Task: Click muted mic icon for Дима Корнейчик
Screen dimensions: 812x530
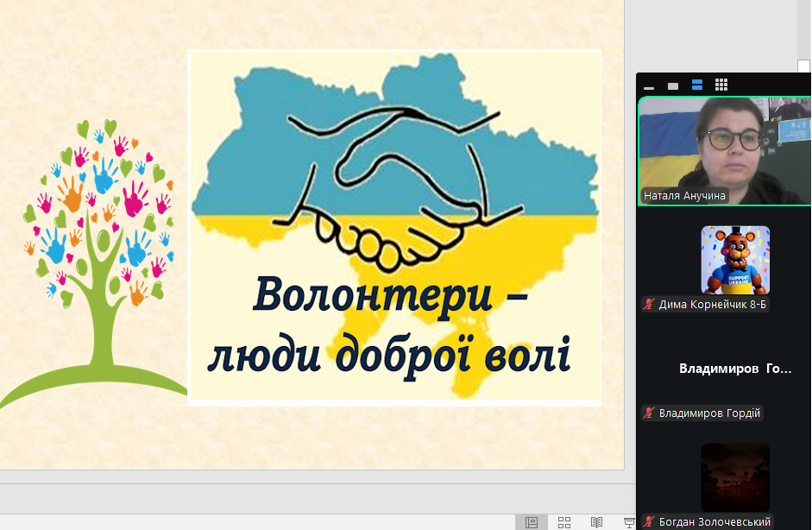Action: coord(649,305)
